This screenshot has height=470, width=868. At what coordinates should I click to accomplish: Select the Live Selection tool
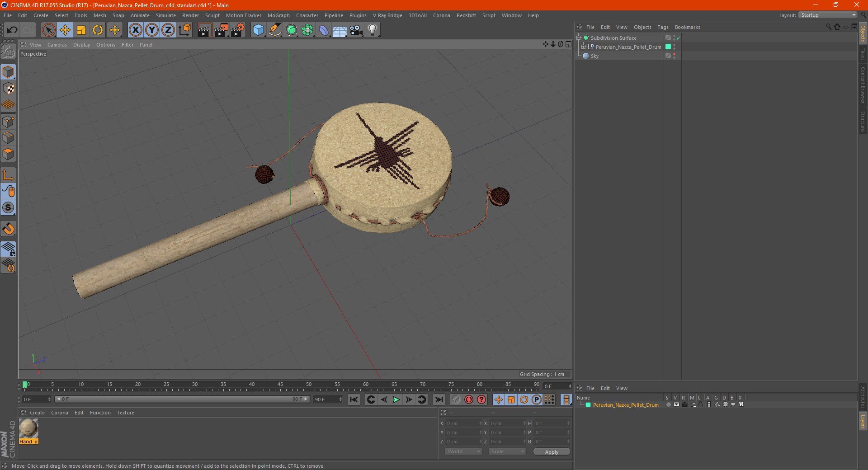[x=48, y=30]
